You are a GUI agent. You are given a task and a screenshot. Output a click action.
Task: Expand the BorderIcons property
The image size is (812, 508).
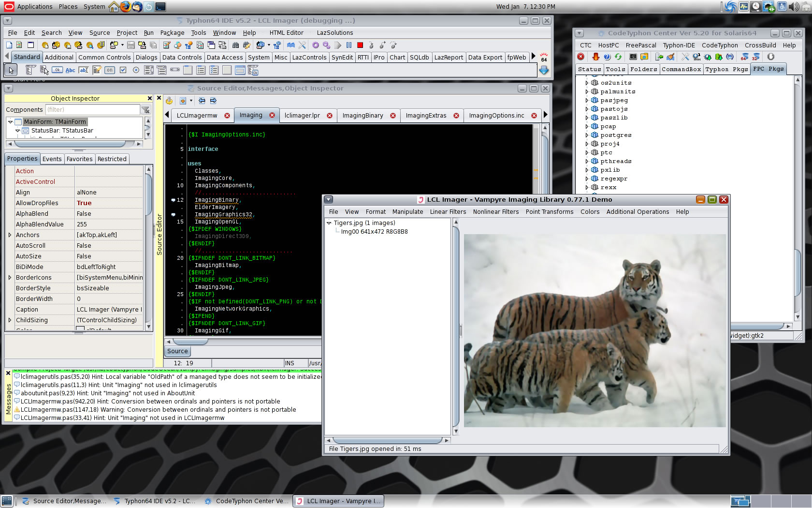pyautogui.click(x=10, y=277)
